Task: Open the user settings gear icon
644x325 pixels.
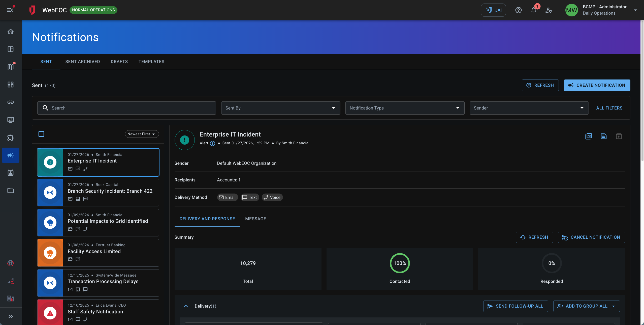Action: (549, 10)
